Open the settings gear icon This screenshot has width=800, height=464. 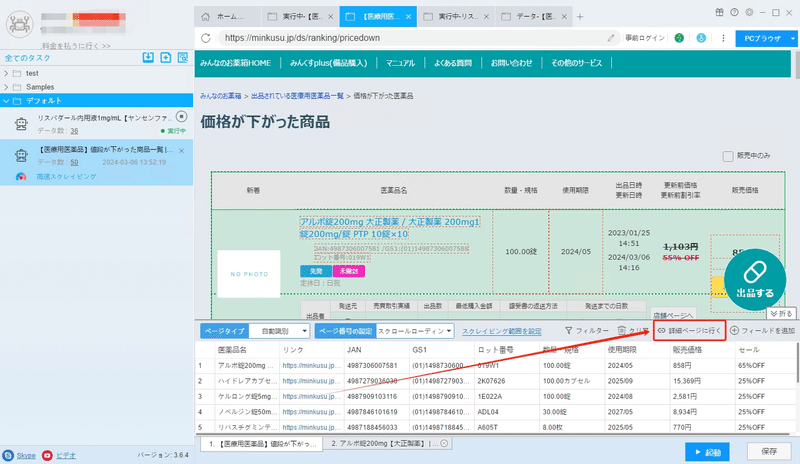749,13
